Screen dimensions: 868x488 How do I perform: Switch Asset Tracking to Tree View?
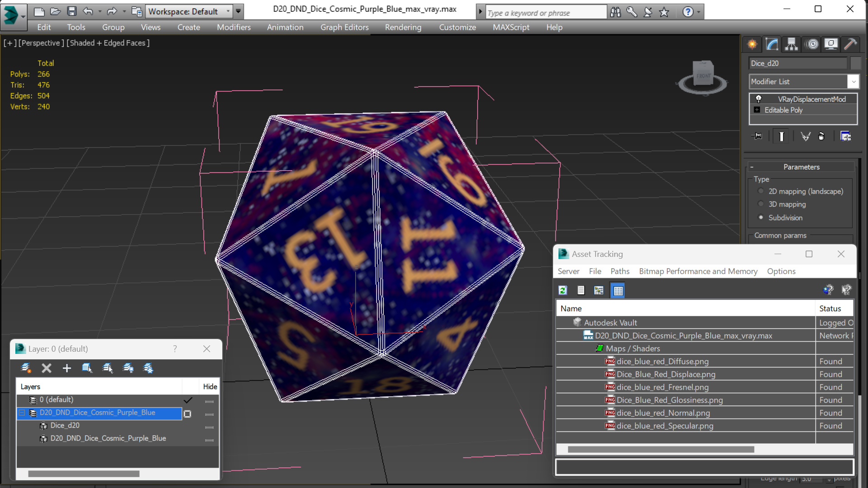click(599, 290)
